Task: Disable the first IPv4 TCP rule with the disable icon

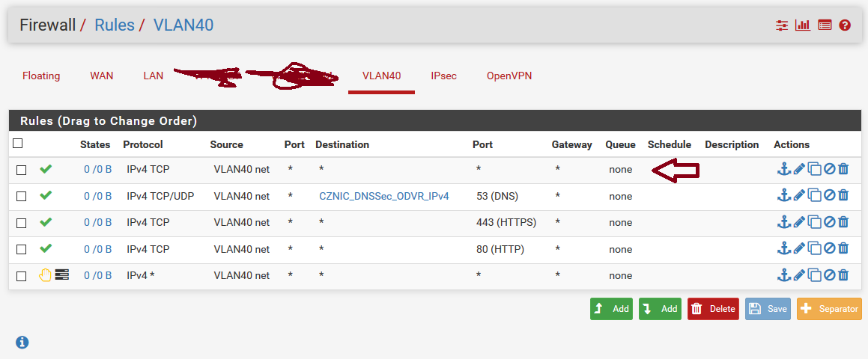Action: [829, 169]
